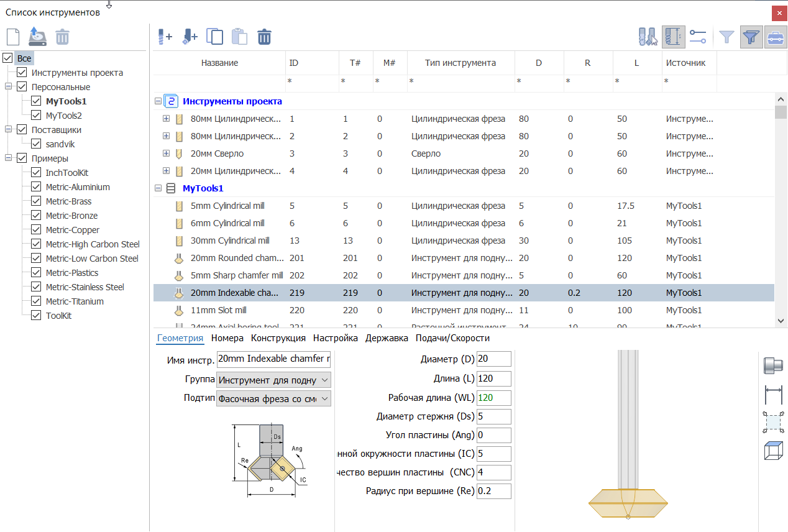The height and width of the screenshot is (532, 788).
Task: Uncheck the Все checkbox
Action: 7,58
